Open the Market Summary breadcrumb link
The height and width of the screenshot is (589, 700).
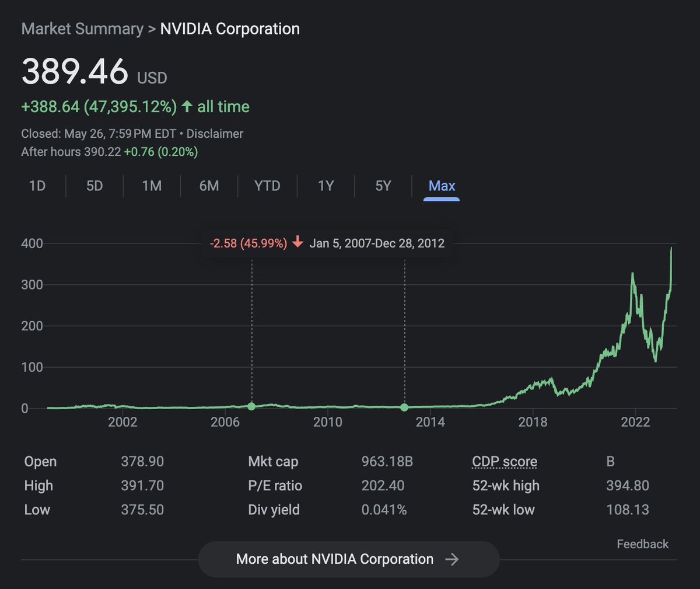[x=82, y=29]
